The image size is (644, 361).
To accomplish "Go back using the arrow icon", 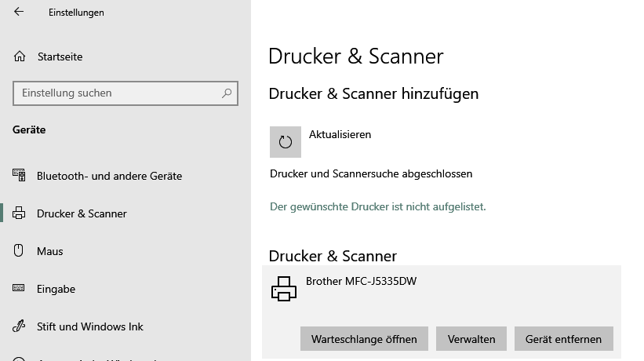I will (x=19, y=12).
